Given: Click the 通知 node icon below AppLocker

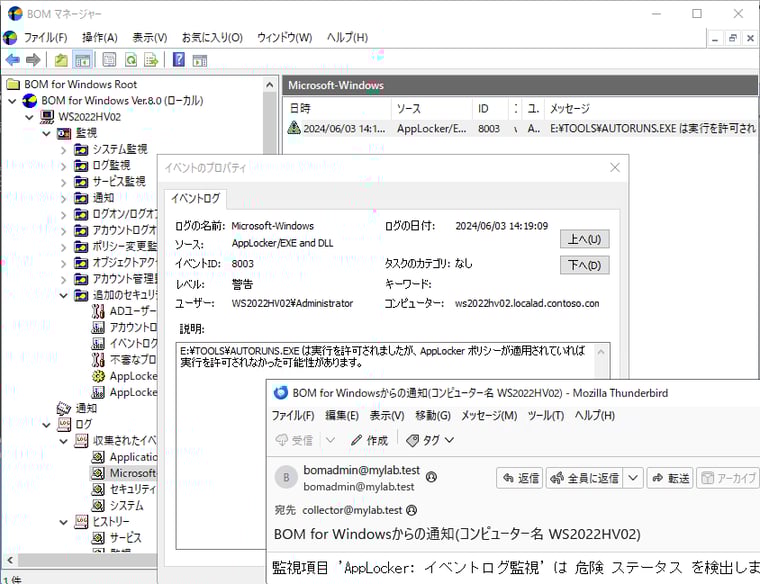Looking at the screenshot, I should pyautogui.click(x=64, y=408).
